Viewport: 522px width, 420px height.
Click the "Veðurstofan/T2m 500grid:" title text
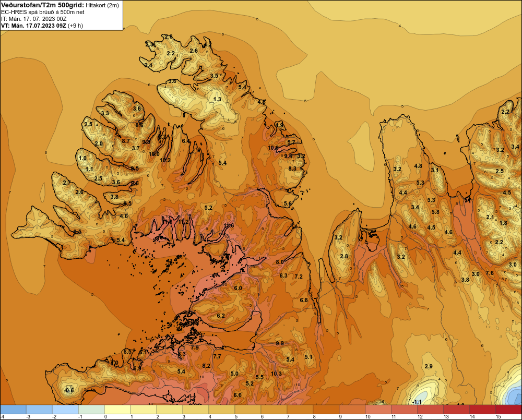pyautogui.click(x=42, y=5)
